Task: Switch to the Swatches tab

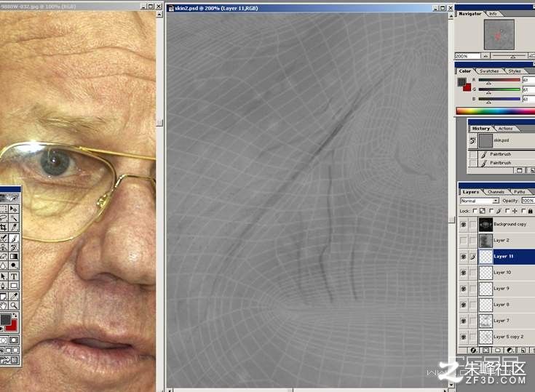Action: (489, 71)
